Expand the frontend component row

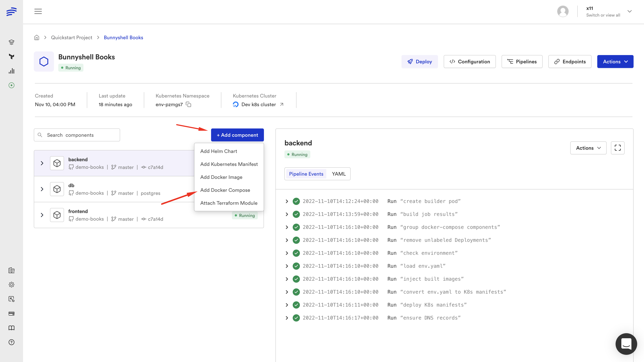[42, 215]
